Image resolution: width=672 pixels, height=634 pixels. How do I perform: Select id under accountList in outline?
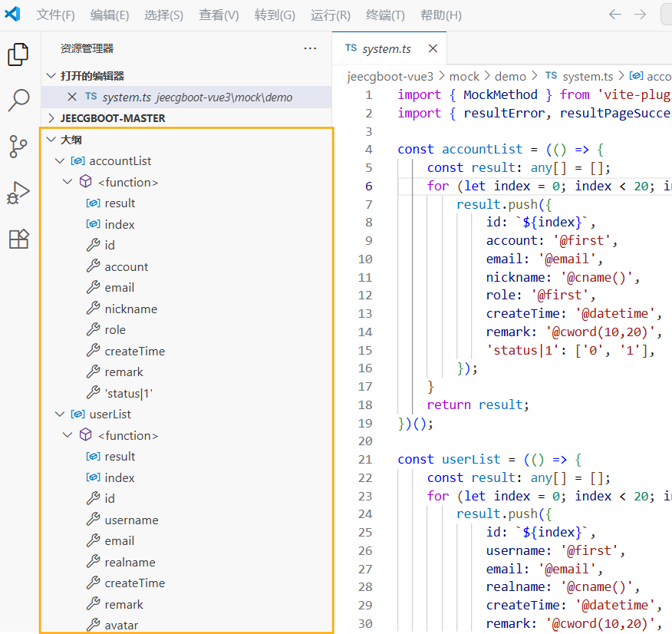[187, 245]
